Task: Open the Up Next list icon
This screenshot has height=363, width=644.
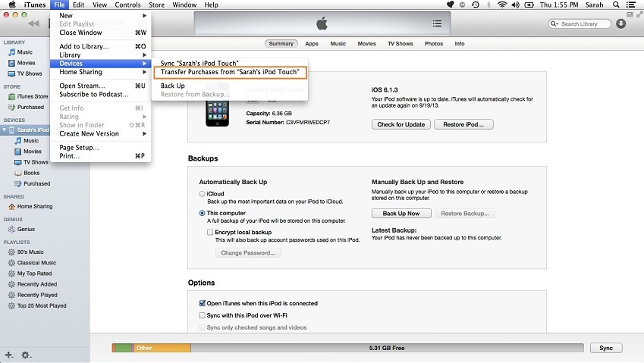Action: tap(436, 23)
